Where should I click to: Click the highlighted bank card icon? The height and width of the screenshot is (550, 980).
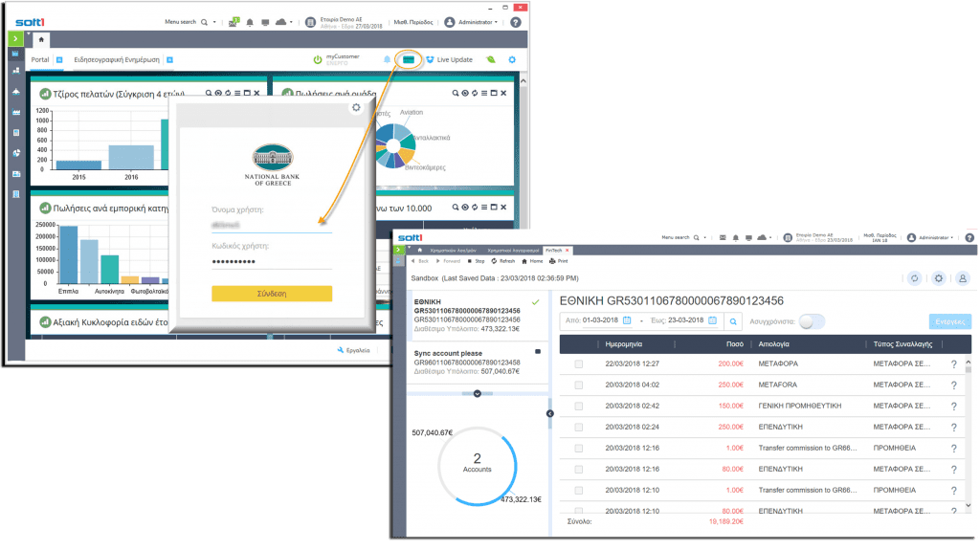click(x=410, y=59)
